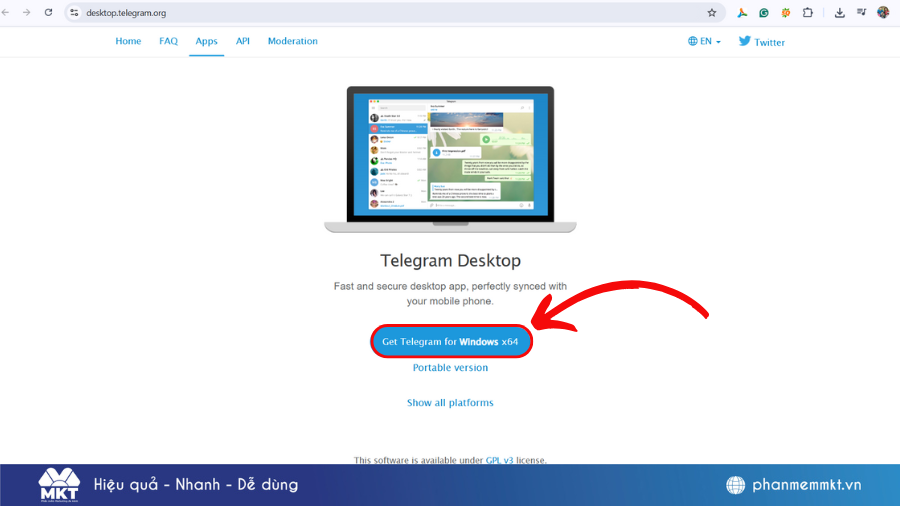
Task: Click the Telegram Desktop laptop screenshot
Action: point(451,159)
